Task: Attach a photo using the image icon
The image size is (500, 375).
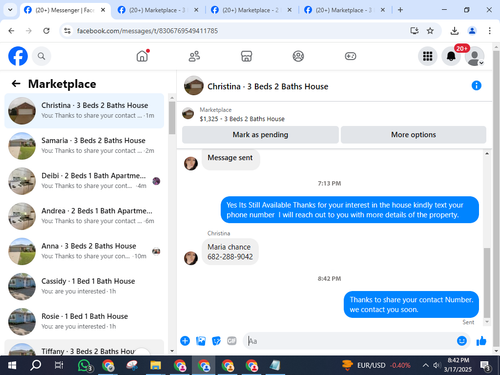Action: [201, 341]
